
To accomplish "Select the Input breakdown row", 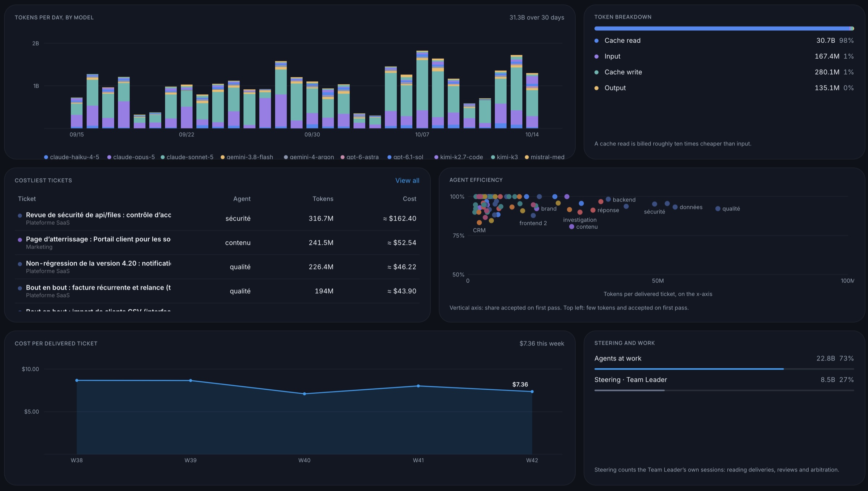I will tap(724, 56).
